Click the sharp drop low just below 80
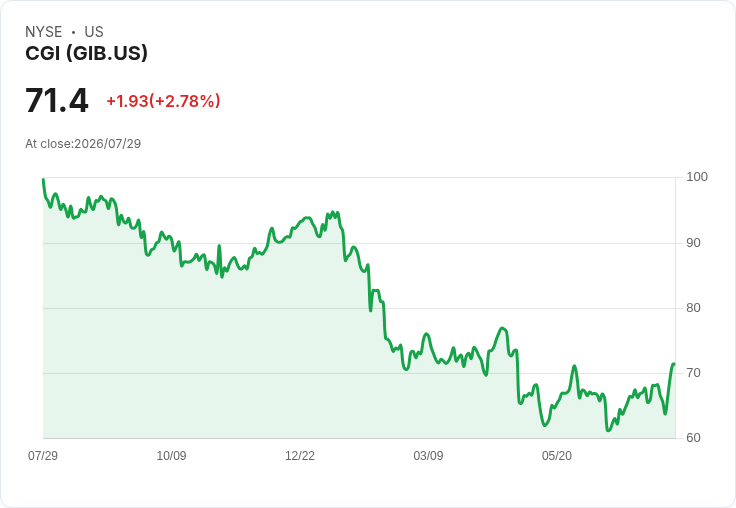 (x=370, y=310)
